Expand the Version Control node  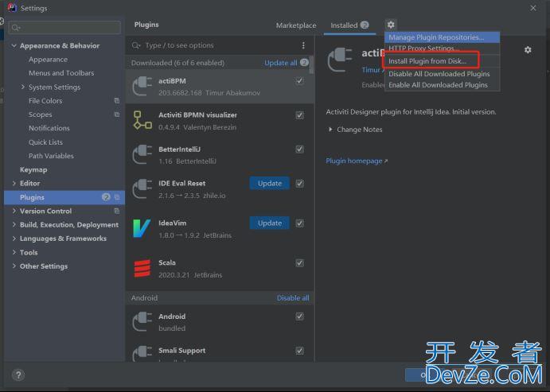tap(14, 211)
